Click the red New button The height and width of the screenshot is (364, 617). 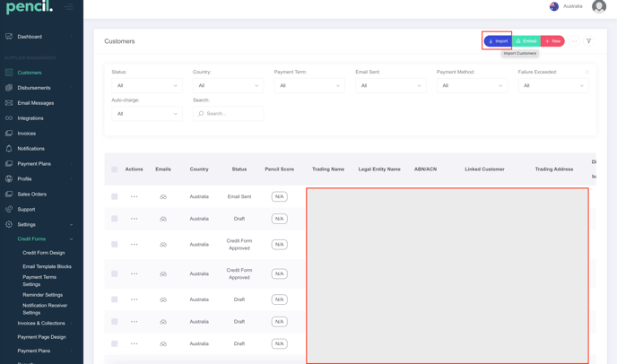tap(552, 41)
